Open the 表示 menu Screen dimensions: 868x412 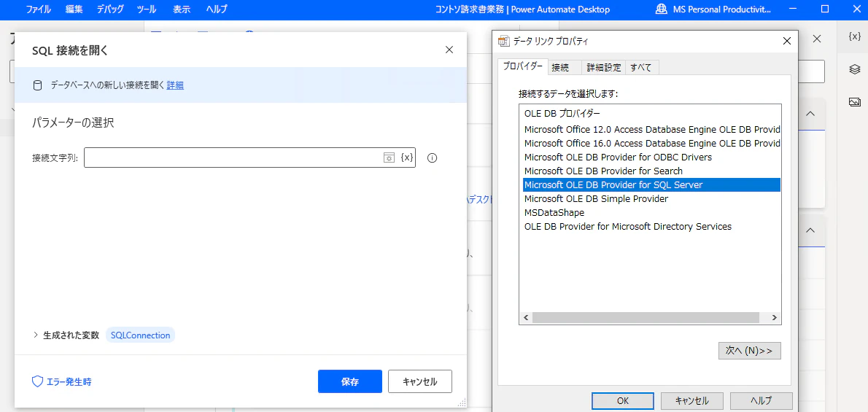click(x=182, y=9)
